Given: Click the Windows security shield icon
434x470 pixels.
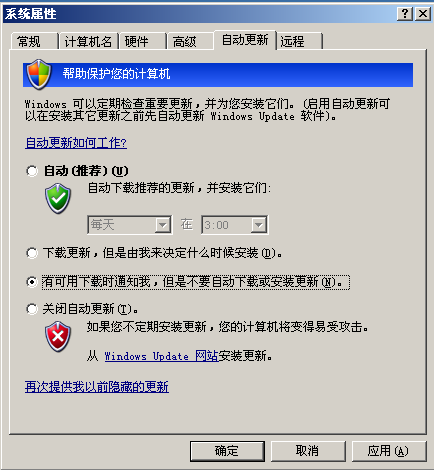Looking at the screenshot, I should pos(39,75).
